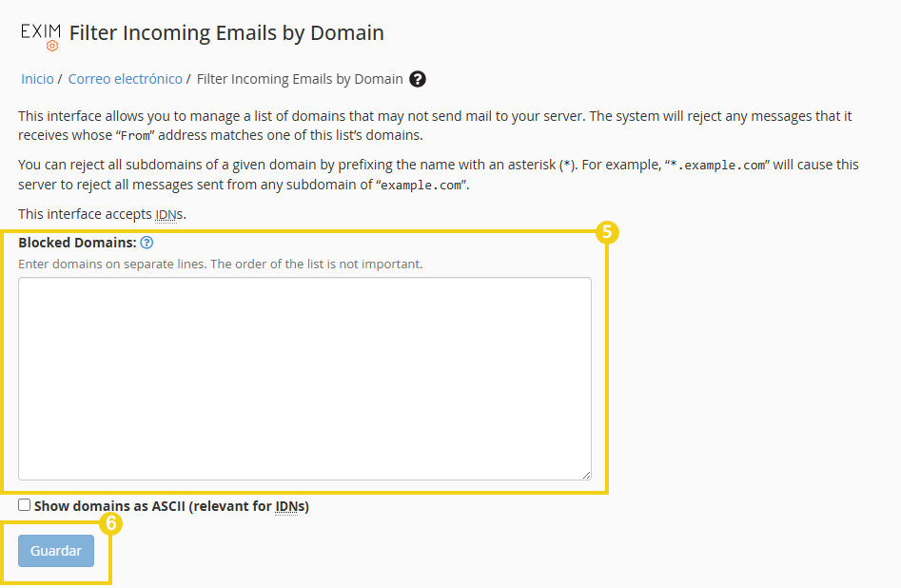Focus the Blocked Domains text area

(x=304, y=378)
